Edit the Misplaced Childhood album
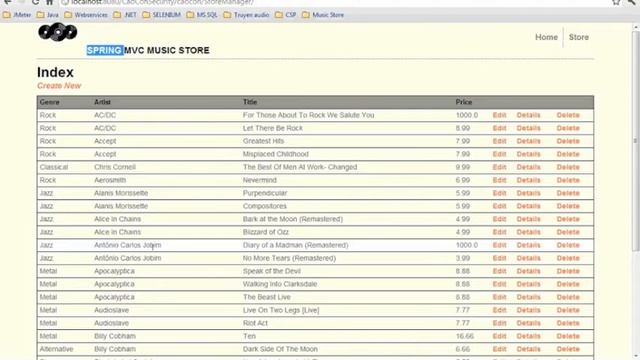Viewport: 640px width, 360px height. [x=499, y=154]
